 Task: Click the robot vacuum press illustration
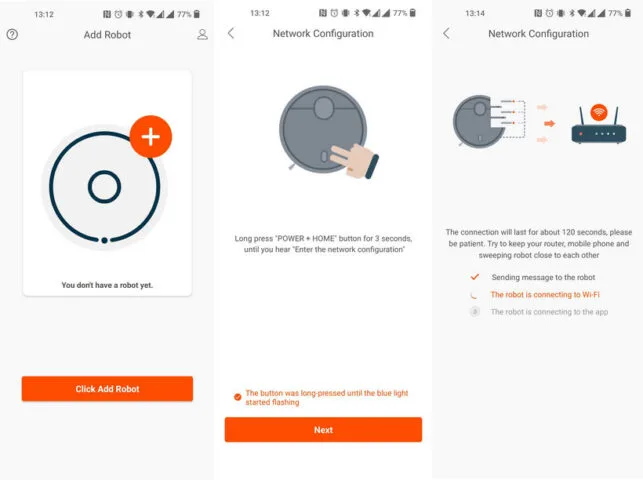[x=328, y=132]
